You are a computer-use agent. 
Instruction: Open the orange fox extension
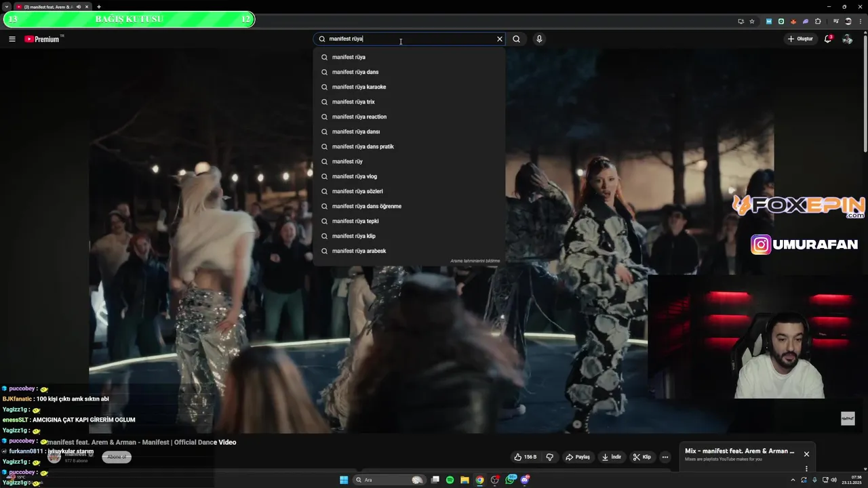pos(793,21)
